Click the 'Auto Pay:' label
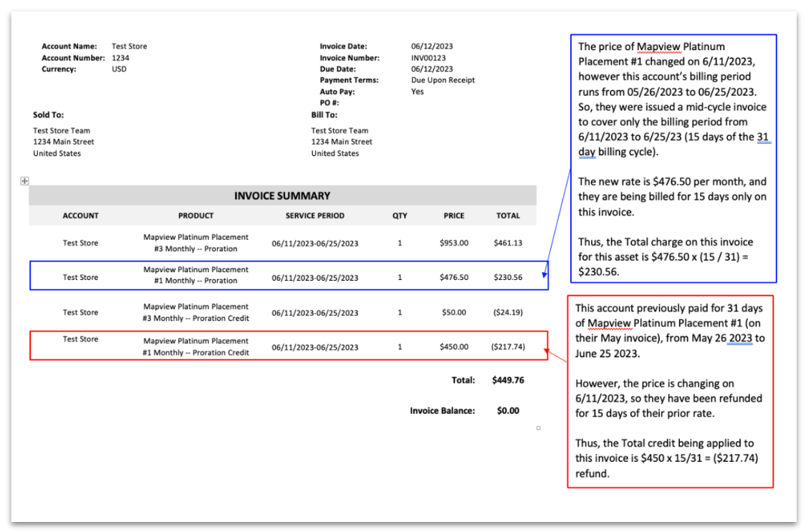Screen dimensions: 811x532 coord(337,92)
